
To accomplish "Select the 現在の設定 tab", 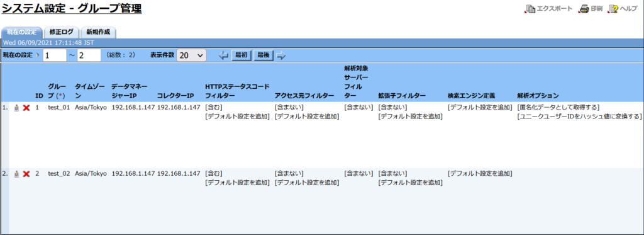I will click(22, 32).
